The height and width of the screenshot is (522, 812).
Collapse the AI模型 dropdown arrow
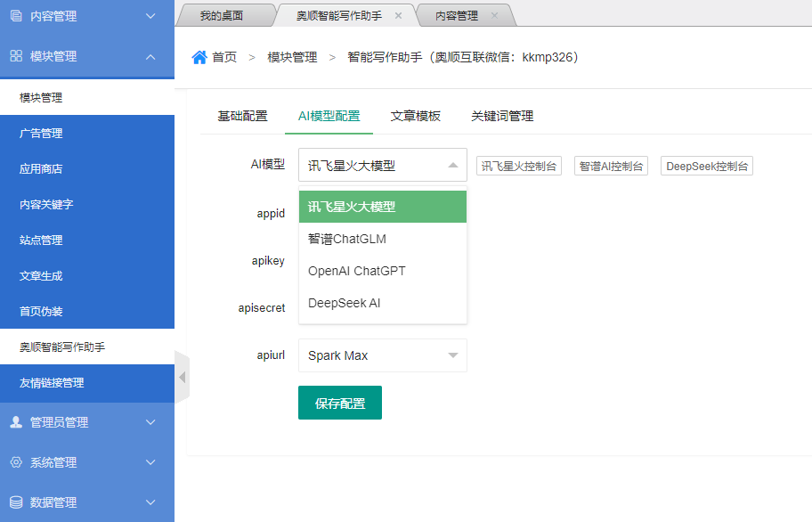[x=452, y=165]
